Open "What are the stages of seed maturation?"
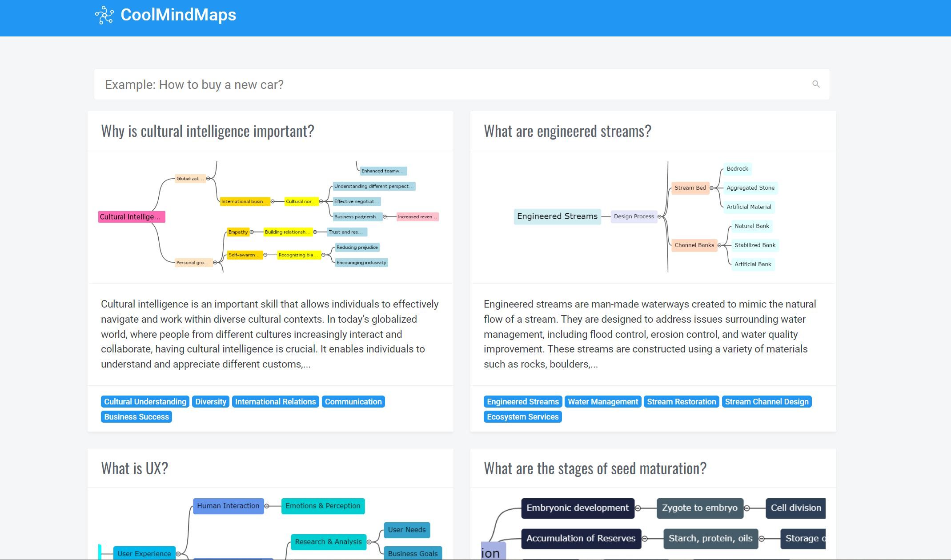Viewport: 951px width, 560px height. [x=595, y=468]
